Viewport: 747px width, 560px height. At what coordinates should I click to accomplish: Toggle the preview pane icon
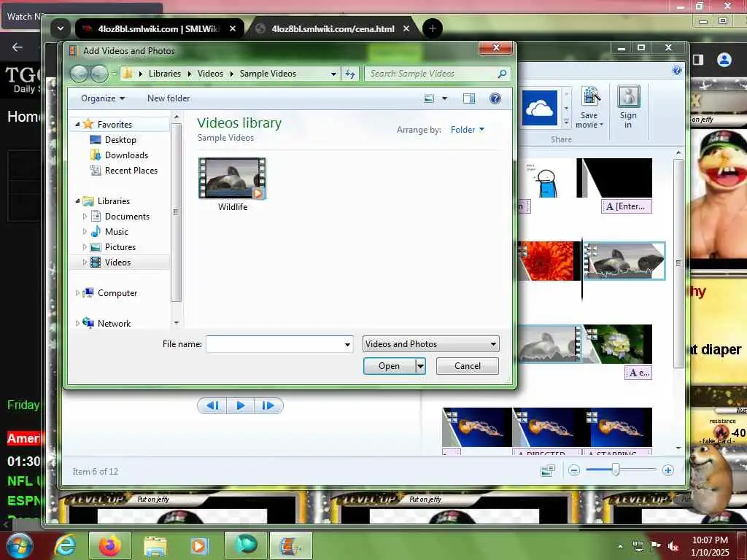tap(469, 98)
